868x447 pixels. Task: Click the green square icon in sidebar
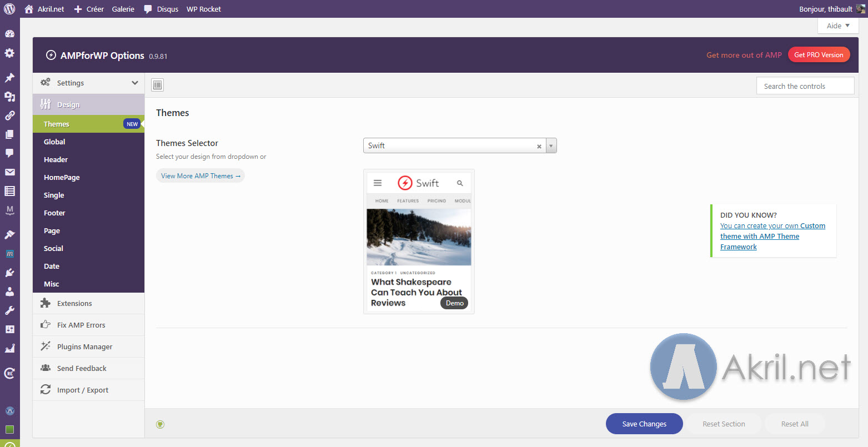pos(9,430)
